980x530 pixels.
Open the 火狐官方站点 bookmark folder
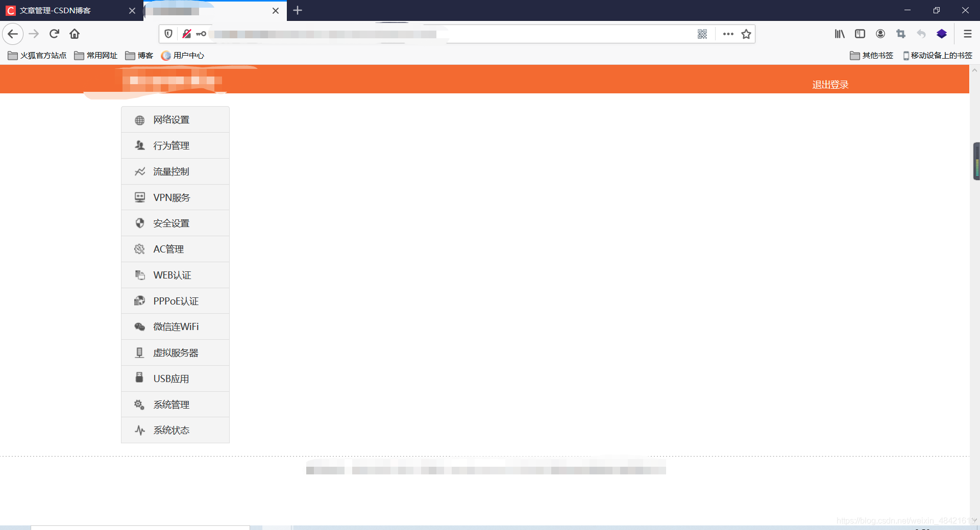(37, 55)
